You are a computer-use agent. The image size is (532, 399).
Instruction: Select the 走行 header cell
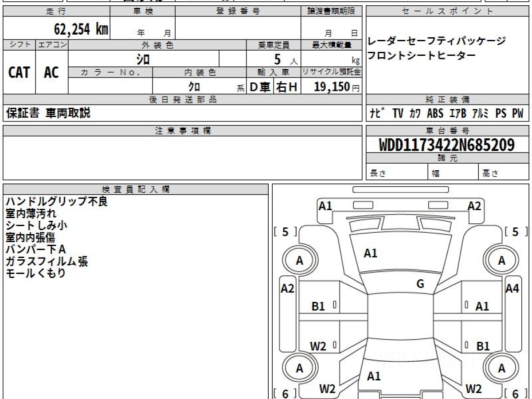click(x=56, y=12)
